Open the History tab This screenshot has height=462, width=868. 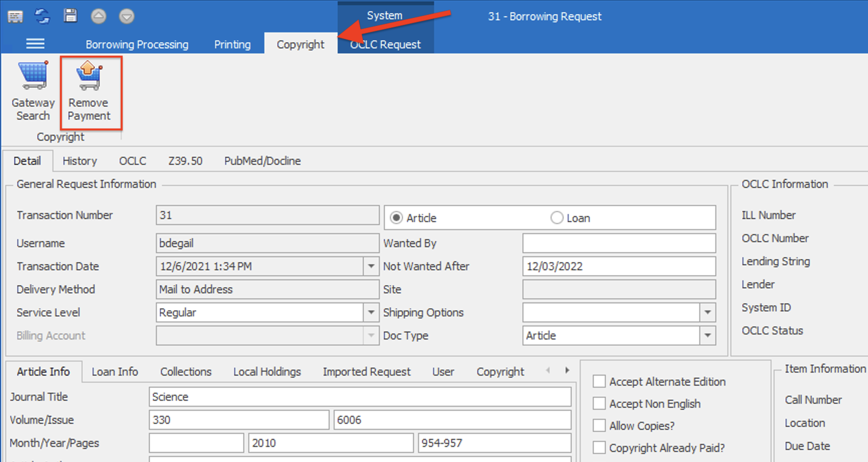coord(79,161)
